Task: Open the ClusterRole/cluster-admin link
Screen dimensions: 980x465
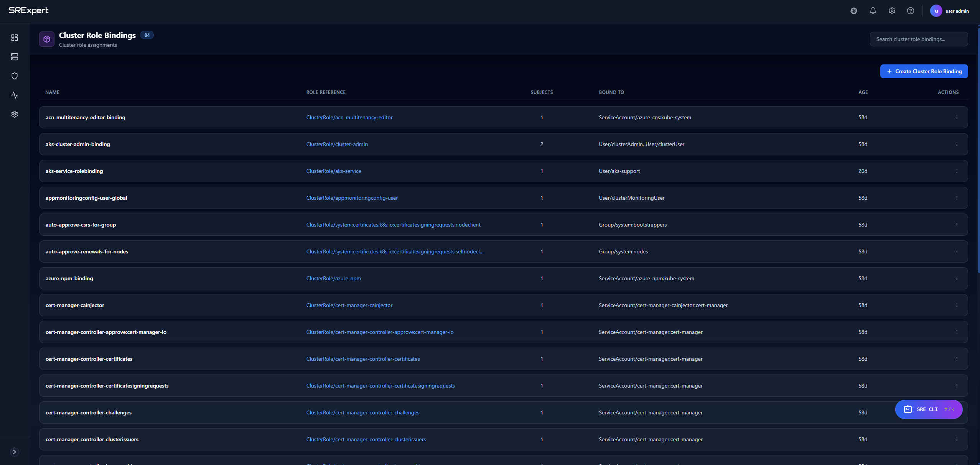Action: [337, 144]
